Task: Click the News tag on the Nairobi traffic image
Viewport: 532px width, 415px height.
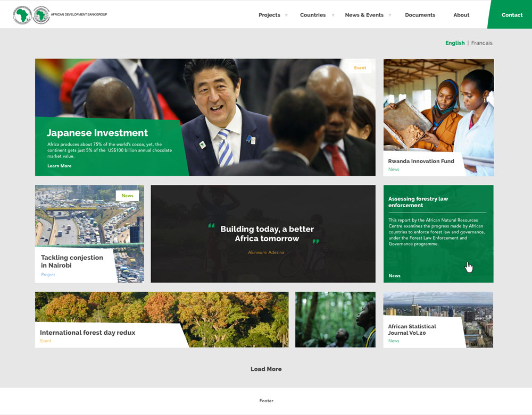Action: tap(127, 196)
